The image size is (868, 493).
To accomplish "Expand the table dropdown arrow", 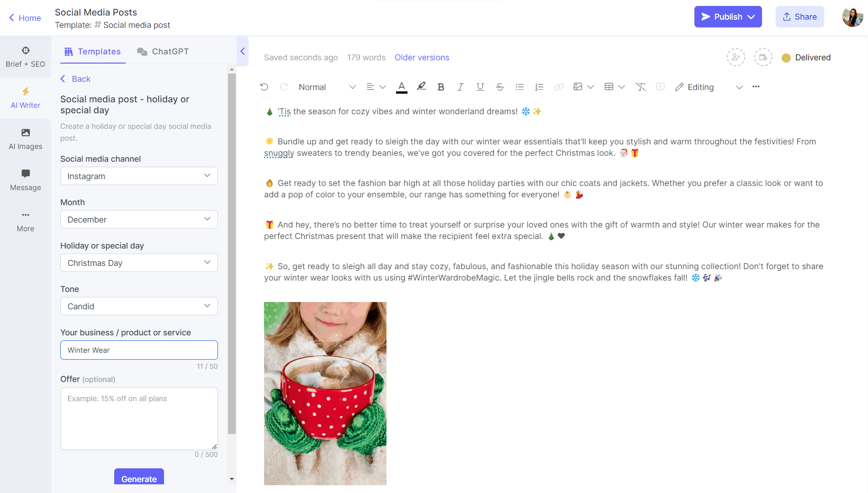I will click(621, 87).
